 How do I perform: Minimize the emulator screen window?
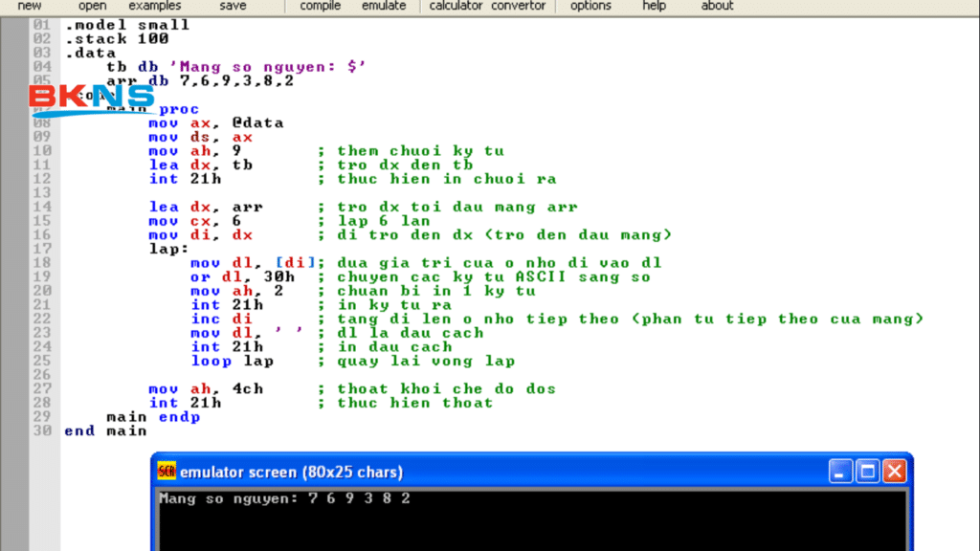840,472
